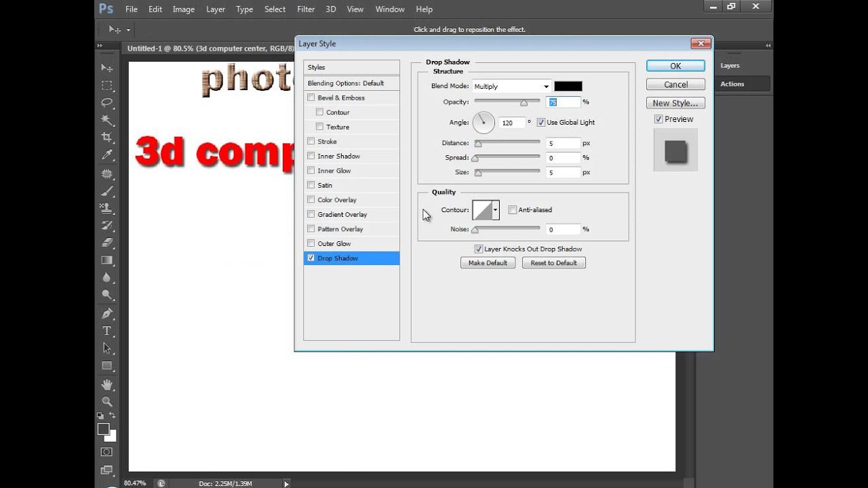
Task: Expand the status bar info arrow
Action: point(287,483)
